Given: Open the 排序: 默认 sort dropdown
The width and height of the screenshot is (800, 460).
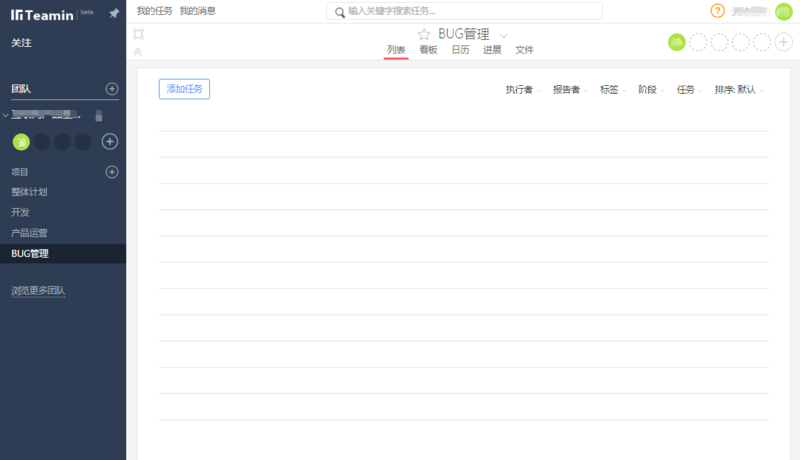Looking at the screenshot, I should click(x=739, y=90).
